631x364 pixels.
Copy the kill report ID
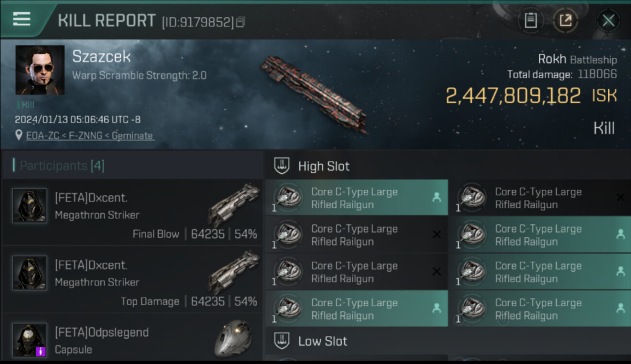click(241, 22)
